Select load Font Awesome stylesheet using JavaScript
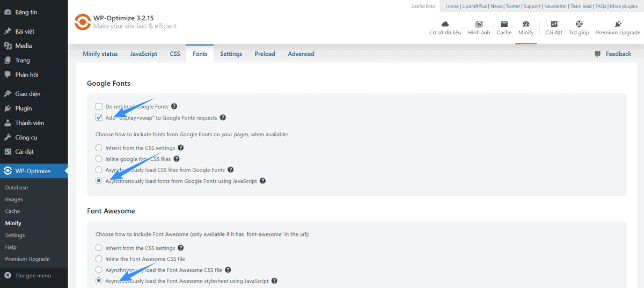 pos(99,281)
